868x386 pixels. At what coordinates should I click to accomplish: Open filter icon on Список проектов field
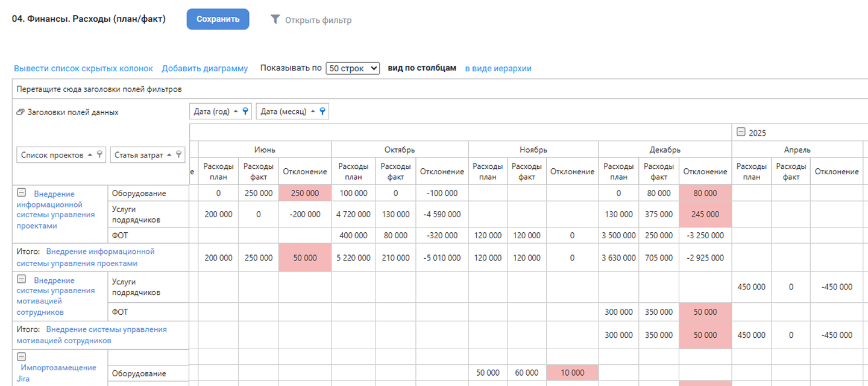(x=99, y=155)
